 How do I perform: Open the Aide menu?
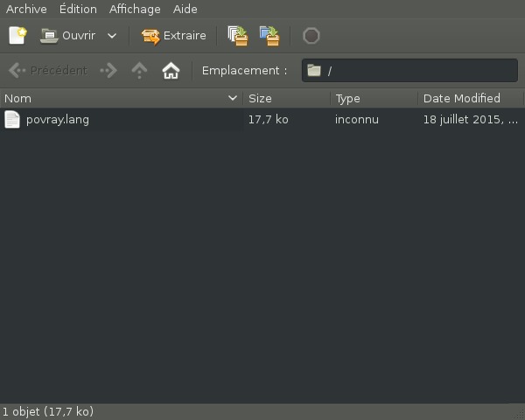click(185, 9)
